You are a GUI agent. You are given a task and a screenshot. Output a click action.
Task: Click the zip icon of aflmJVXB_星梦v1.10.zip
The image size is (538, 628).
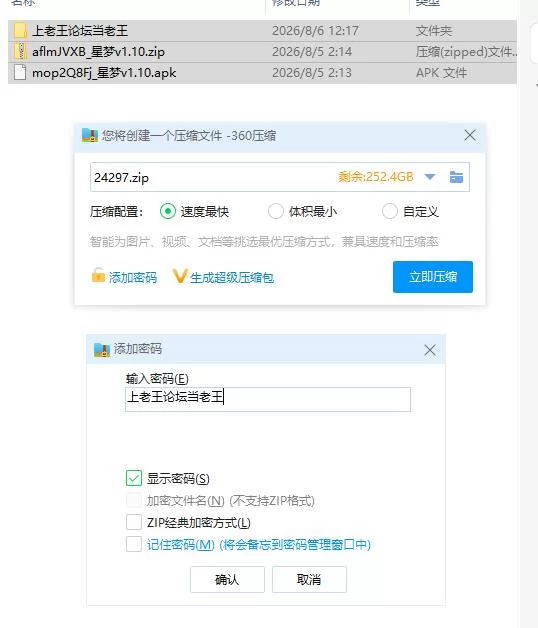pyautogui.click(x=20, y=52)
